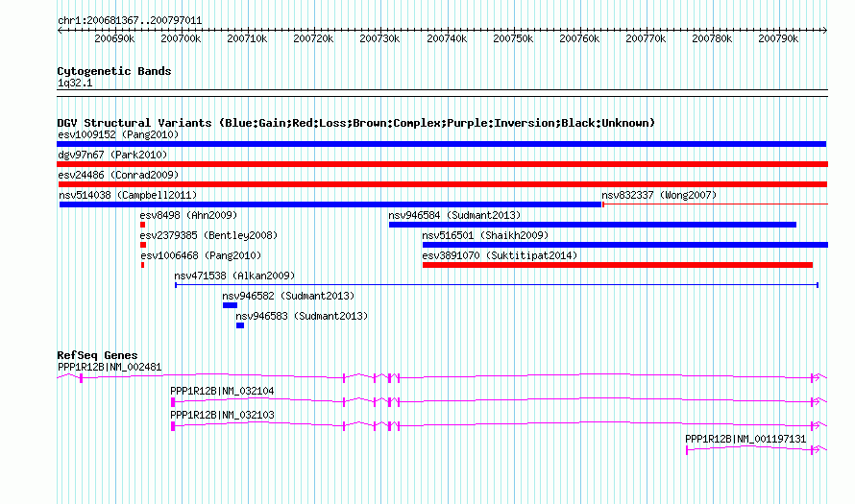Screen dimensions: 855x504
Task: Click the 200710k ruler tick label
Action: click(247, 39)
